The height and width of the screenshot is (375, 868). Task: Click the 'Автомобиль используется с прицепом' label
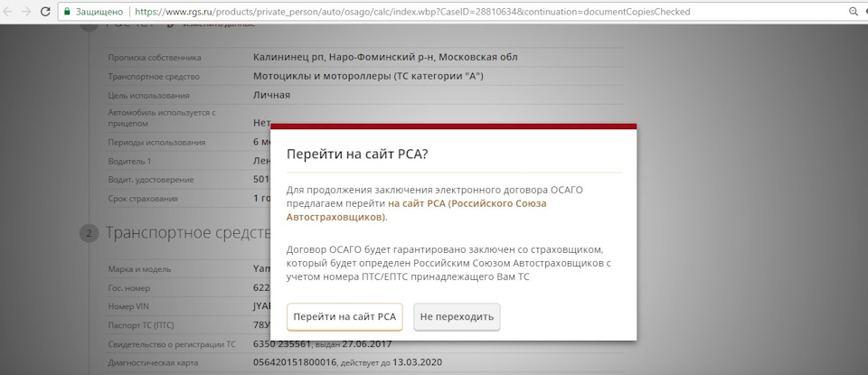(161, 117)
